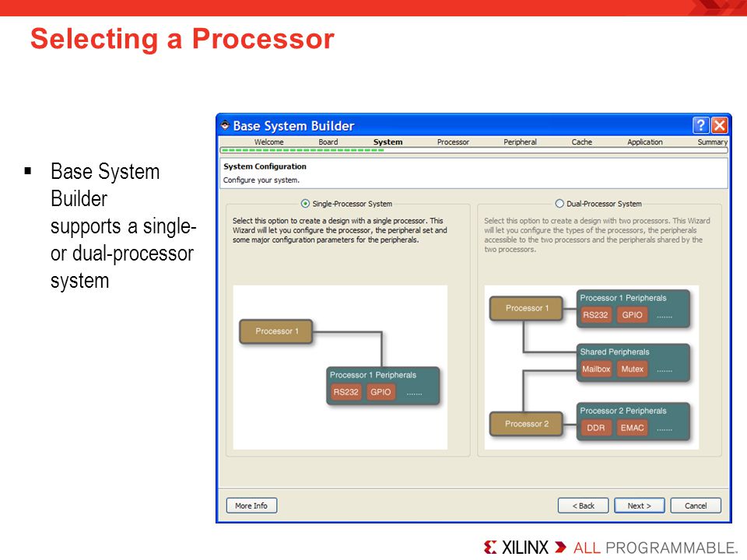Click the Base System Builder title bar icon

[x=225, y=125]
